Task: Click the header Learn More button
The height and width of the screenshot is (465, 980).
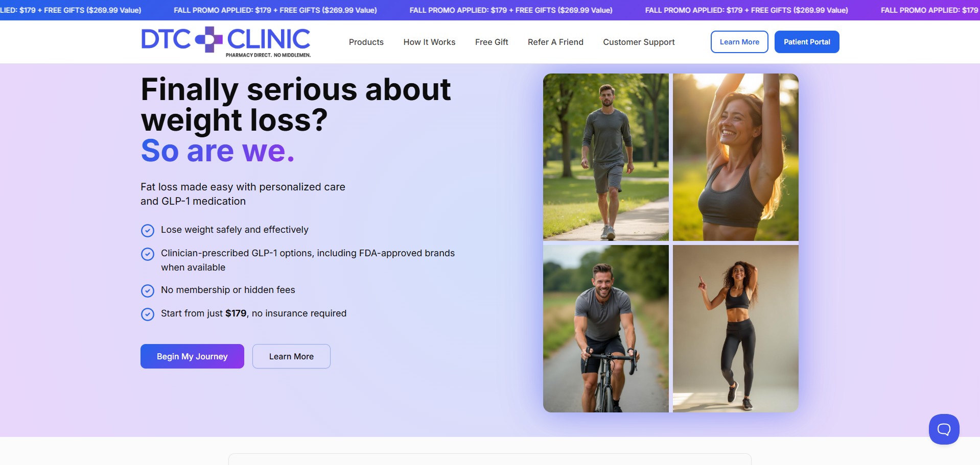Action: pyautogui.click(x=739, y=42)
